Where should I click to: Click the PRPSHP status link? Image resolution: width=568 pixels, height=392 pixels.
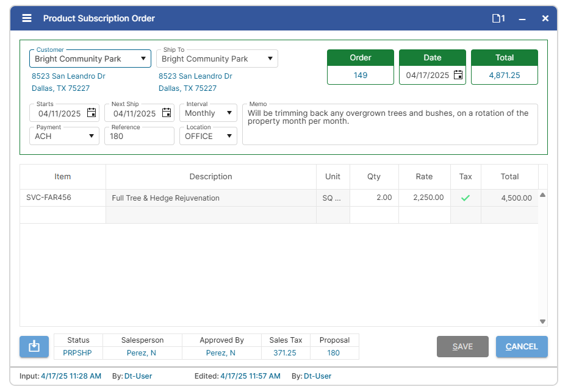(x=77, y=352)
